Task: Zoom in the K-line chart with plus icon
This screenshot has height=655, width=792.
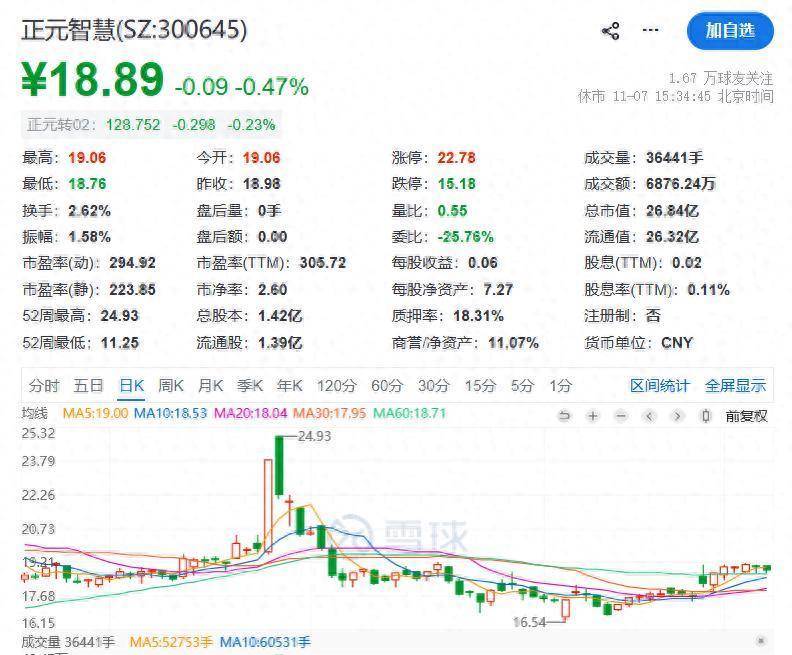Action: point(593,416)
